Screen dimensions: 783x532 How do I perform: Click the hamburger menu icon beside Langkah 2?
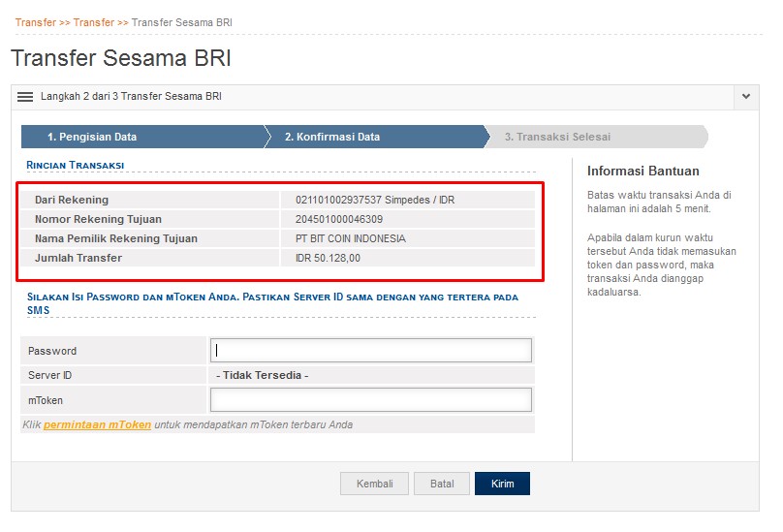click(x=25, y=97)
